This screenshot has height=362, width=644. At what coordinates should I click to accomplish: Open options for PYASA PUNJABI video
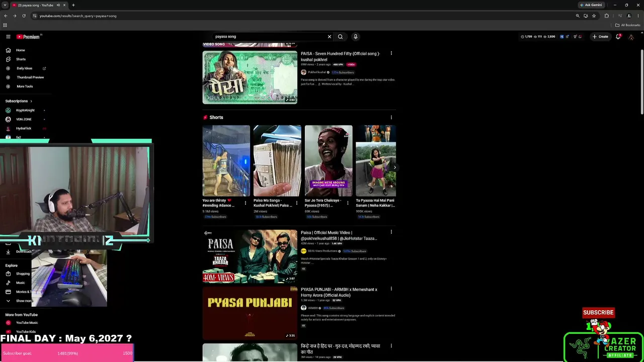[x=391, y=289]
